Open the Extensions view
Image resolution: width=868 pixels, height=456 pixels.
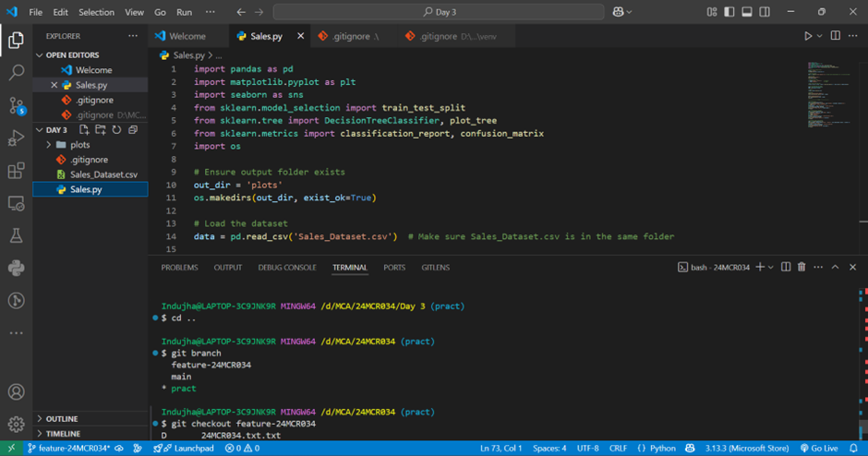tap(16, 171)
